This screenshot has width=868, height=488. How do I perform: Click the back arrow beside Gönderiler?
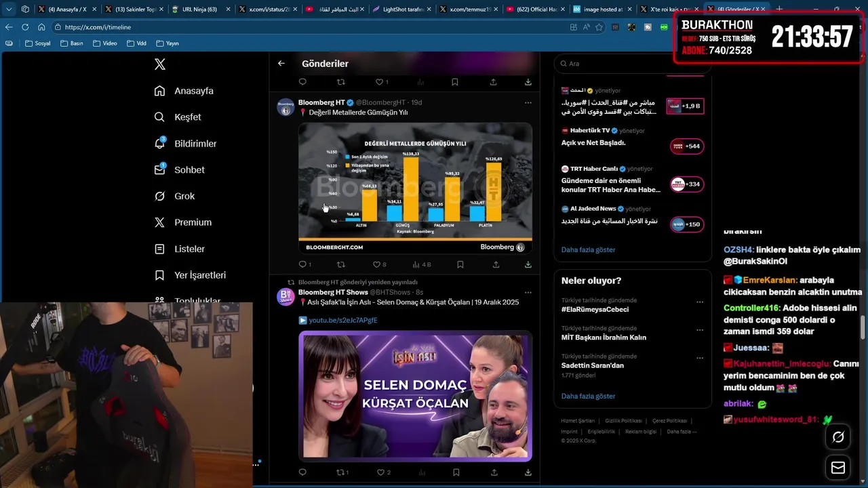[x=281, y=63]
